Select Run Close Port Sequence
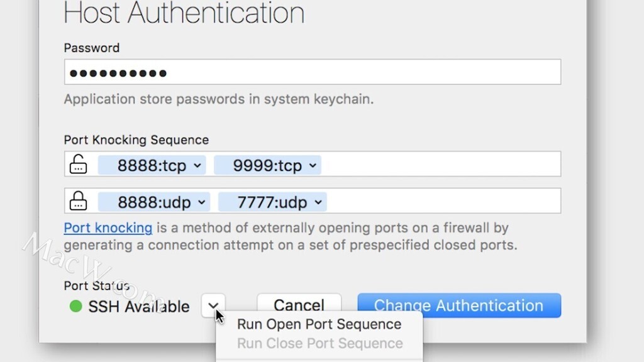 tap(319, 343)
